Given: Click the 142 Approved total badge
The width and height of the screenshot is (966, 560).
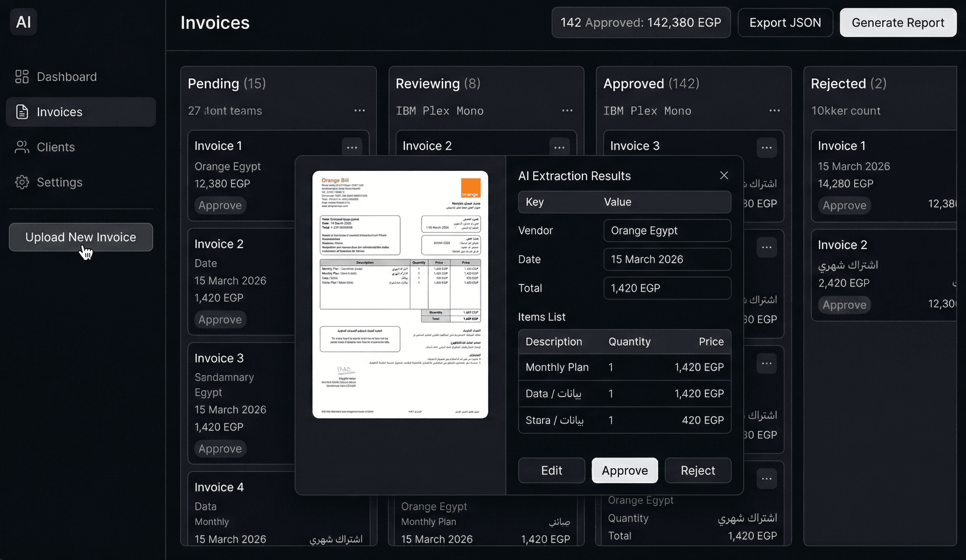Looking at the screenshot, I should click(x=641, y=22).
